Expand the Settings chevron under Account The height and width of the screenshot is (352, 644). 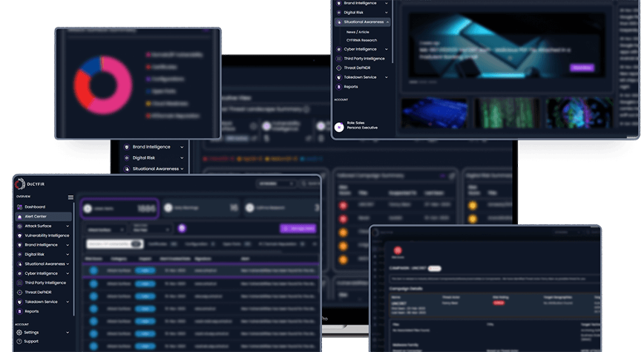click(69, 332)
